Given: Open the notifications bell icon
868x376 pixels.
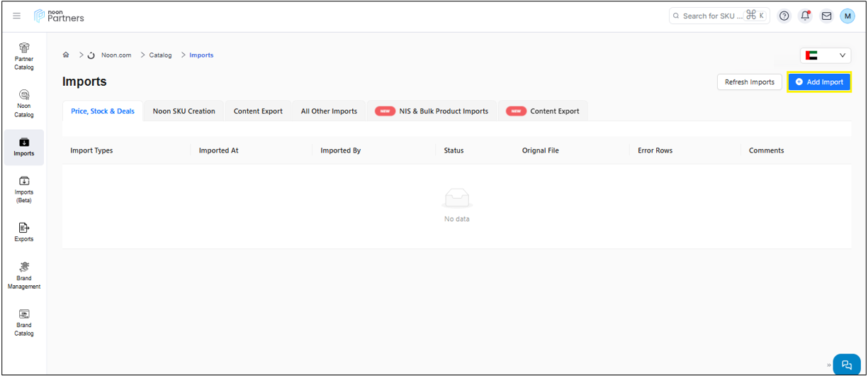Looking at the screenshot, I should (805, 16).
